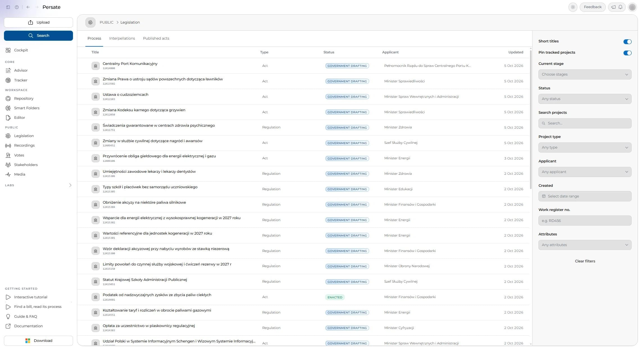Viewport: 644px width, 352px height.
Task: Click applicant Minister Obrony Narodowej
Action: point(407,266)
